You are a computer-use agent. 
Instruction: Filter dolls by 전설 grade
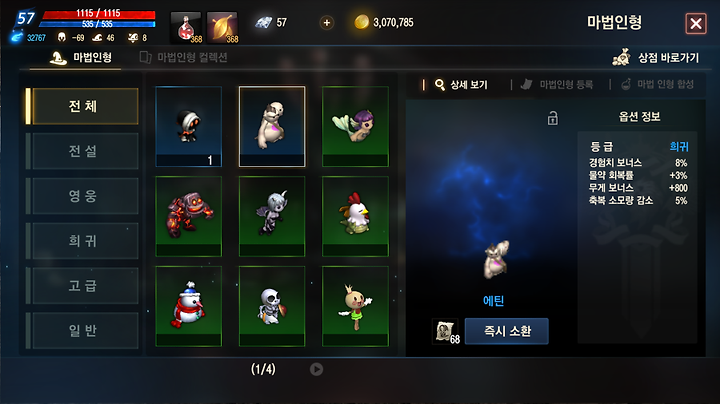(85, 151)
